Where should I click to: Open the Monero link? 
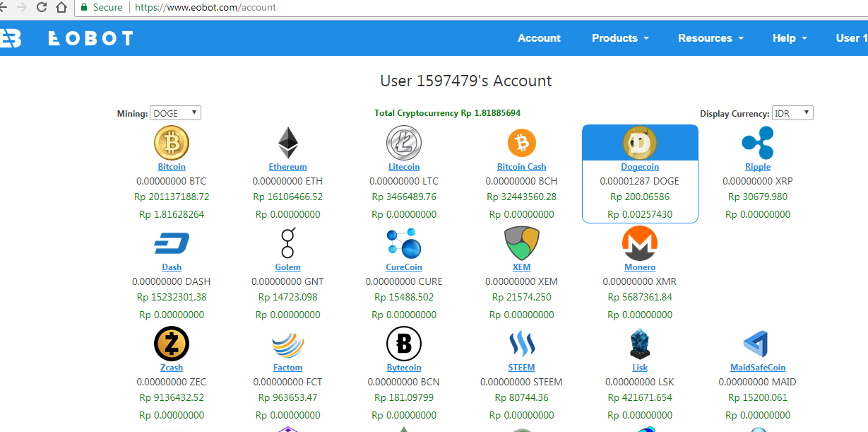point(640,267)
